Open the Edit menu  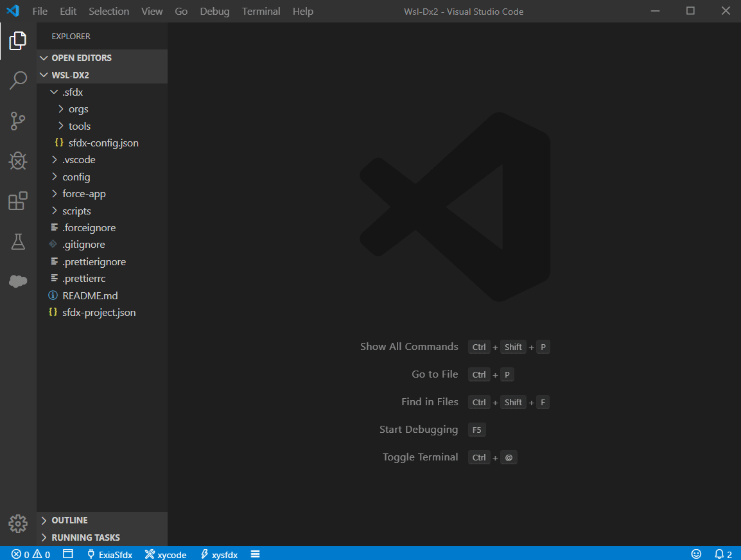click(68, 12)
